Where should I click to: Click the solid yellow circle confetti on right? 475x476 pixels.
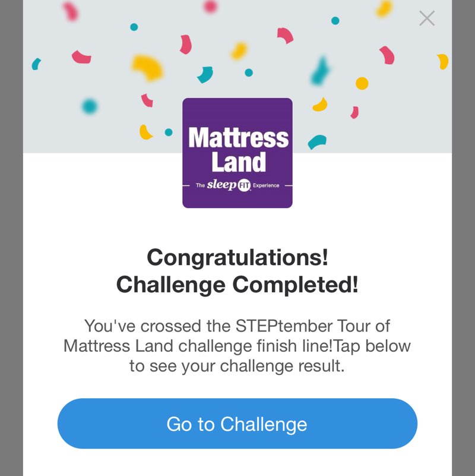point(362,83)
